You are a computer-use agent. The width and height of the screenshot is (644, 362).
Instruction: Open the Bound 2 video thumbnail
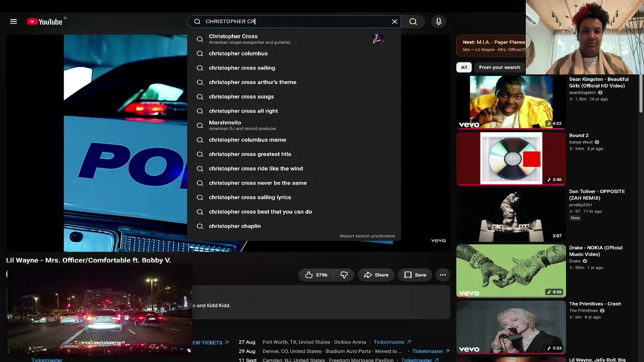(511, 159)
